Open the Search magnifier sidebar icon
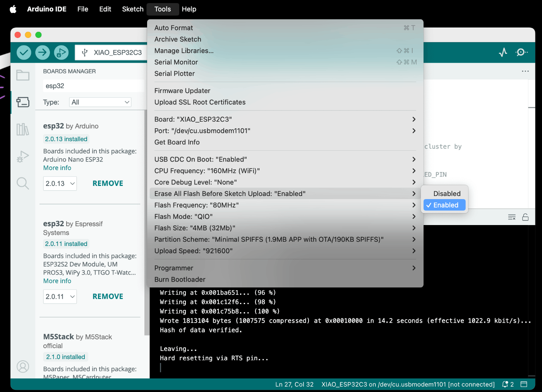Screen dimensions: 542x392 coord(23,183)
